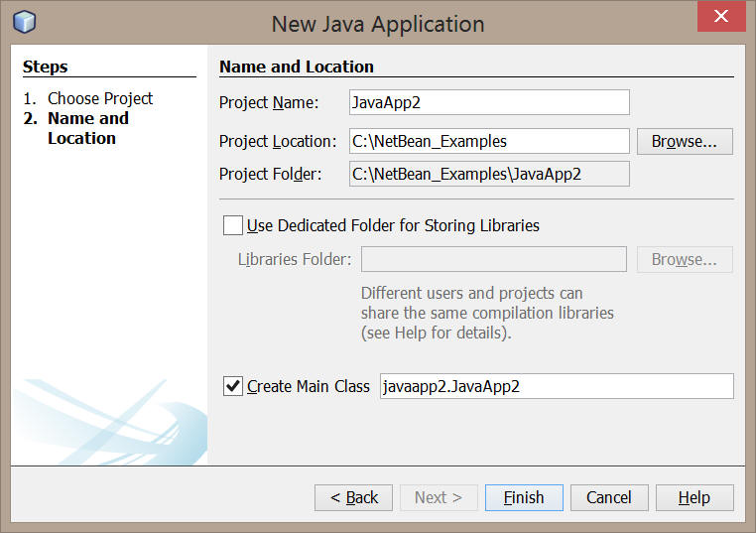Click the Create Main Class label
Image resolution: width=756 pixels, height=533 pixels.
(x=309, y=386)
